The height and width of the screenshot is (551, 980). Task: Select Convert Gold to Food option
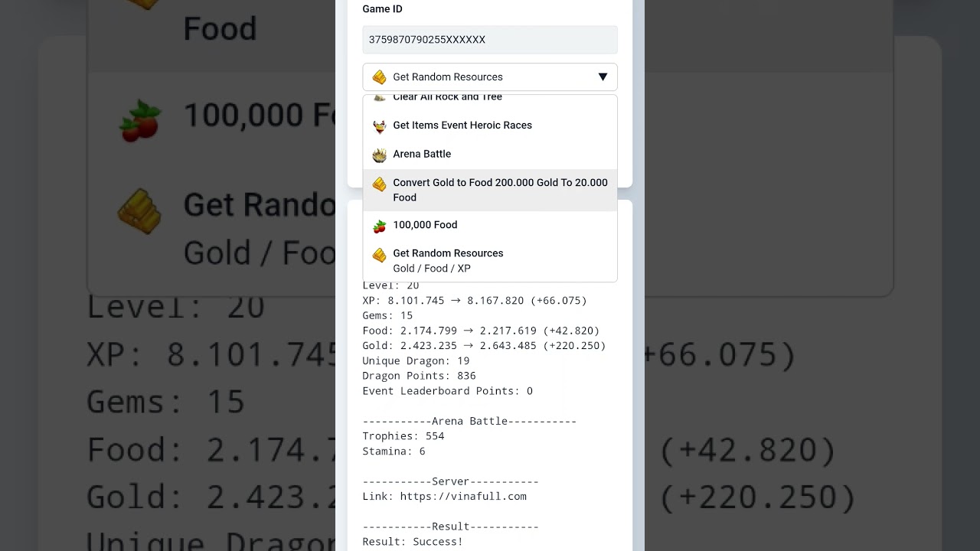pos(490,190)
